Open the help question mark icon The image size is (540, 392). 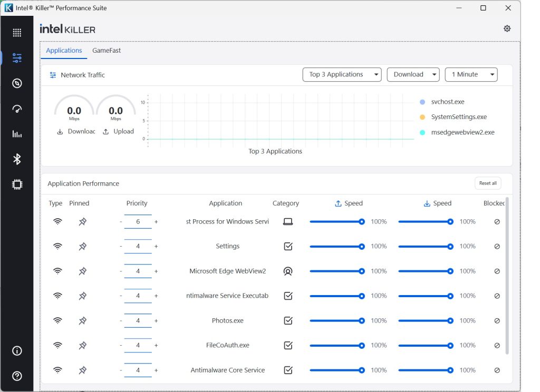point(17,376)
